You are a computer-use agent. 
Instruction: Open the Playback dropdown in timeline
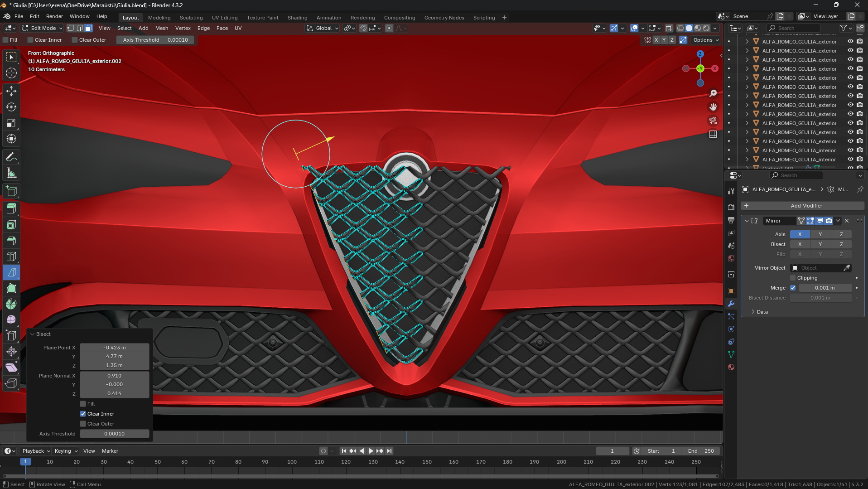(36, 451)
